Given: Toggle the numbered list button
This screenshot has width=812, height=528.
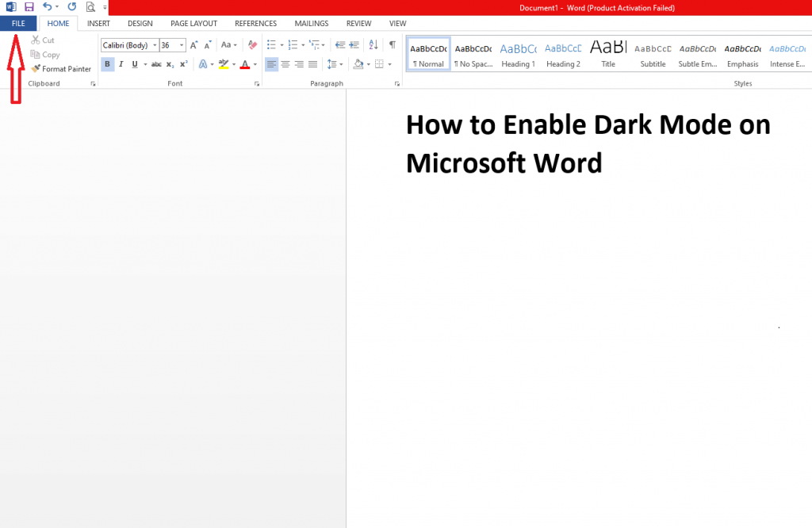Looking at the screenshot, I should [x=293, y=45].
